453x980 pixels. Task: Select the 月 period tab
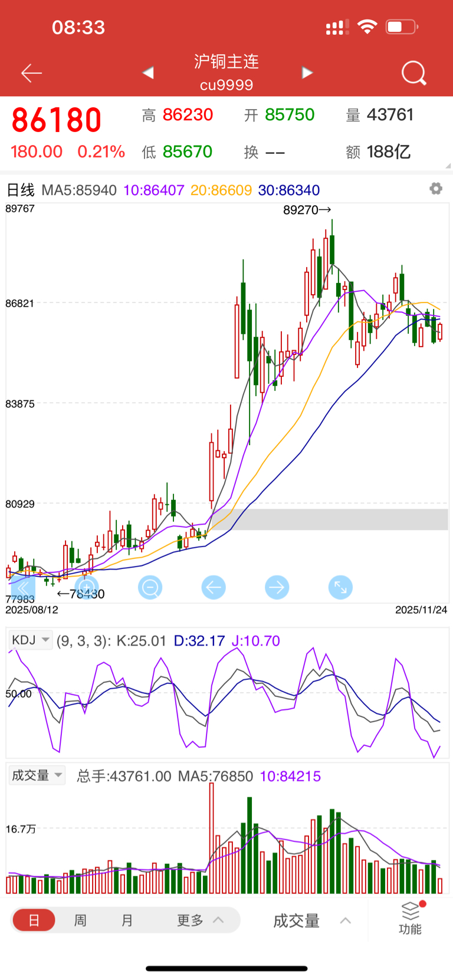point(127,920)
